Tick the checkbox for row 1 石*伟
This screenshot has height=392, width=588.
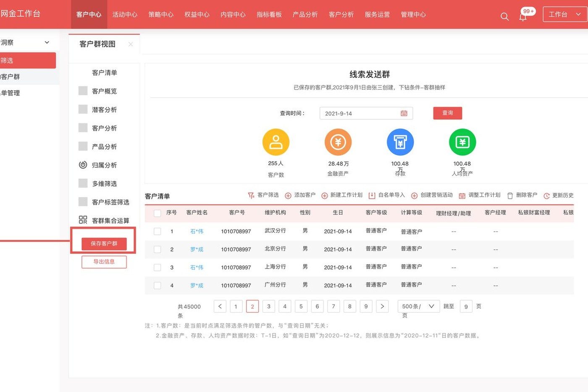(x=157, y=231)
